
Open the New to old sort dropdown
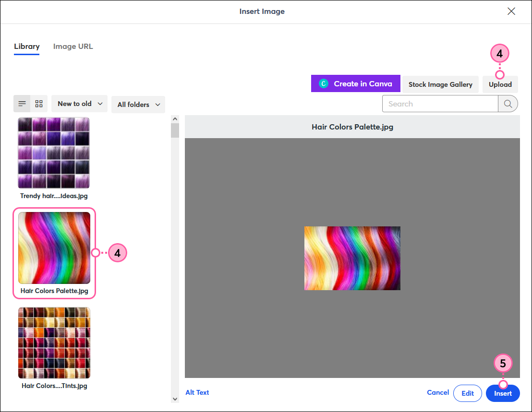[x=79, y=104]
